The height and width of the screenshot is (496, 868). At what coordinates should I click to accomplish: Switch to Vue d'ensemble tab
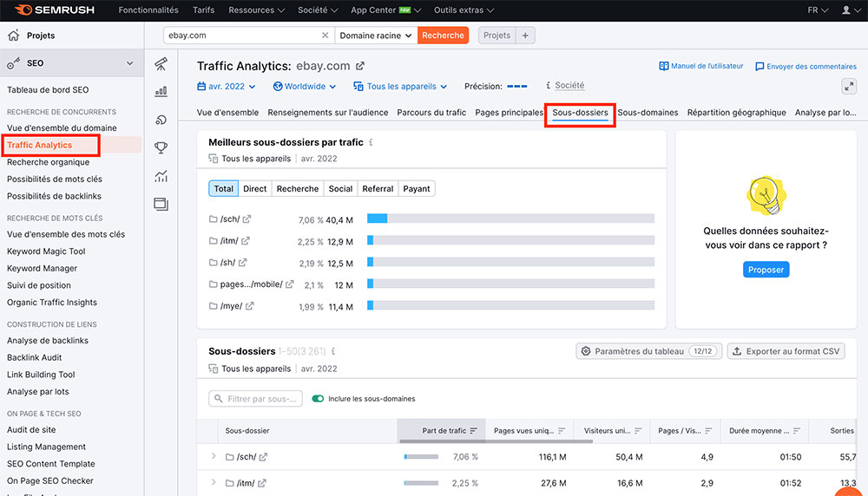[227, 112]
